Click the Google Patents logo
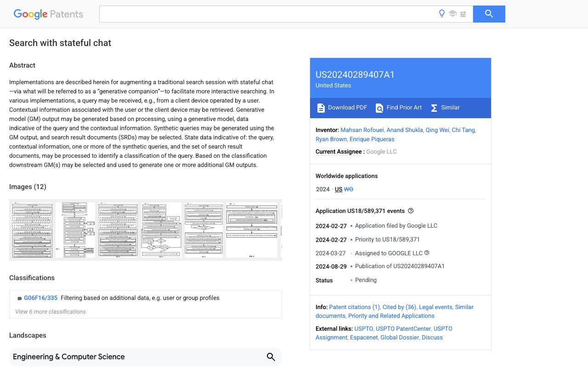 [48, 14]
